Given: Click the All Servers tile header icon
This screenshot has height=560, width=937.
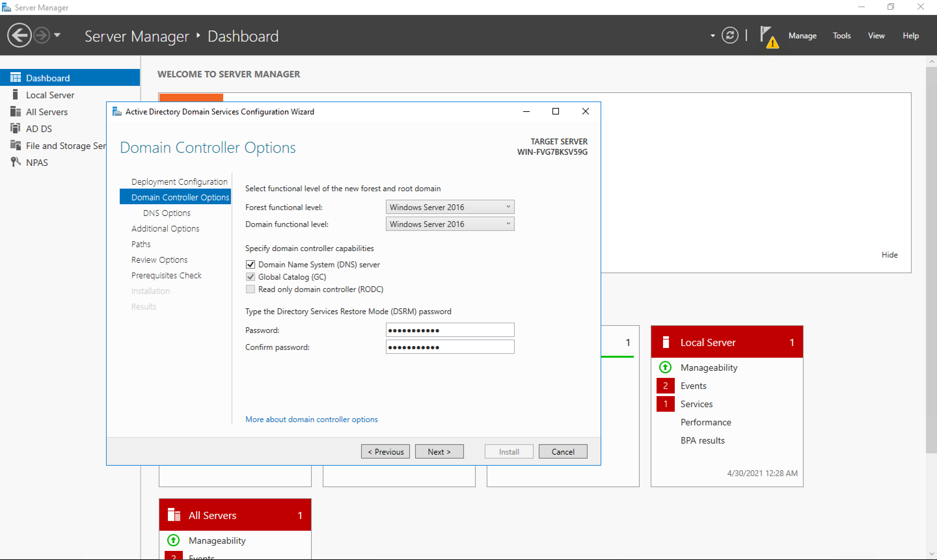Looking at the screenshot, I should pos(174,515).
